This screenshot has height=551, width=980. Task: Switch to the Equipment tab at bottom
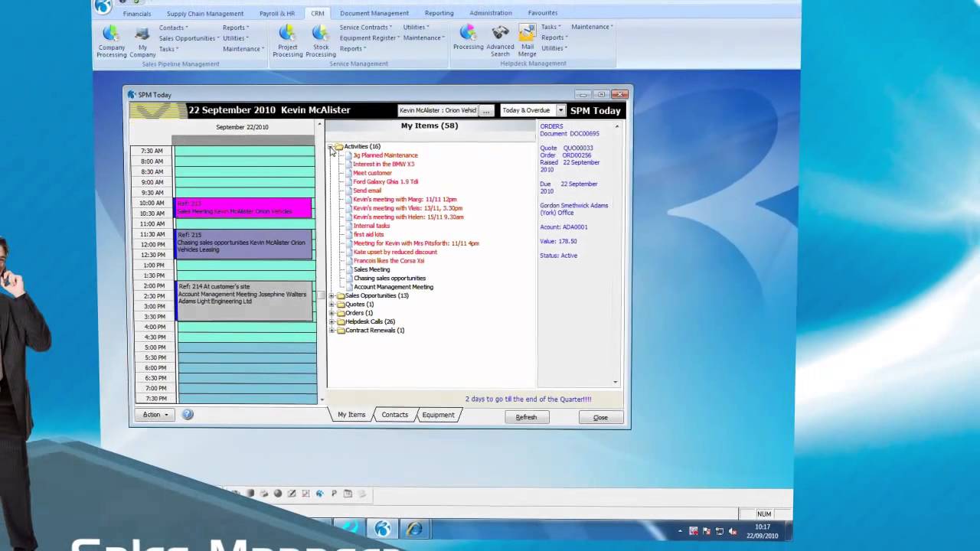pos(438,415)
